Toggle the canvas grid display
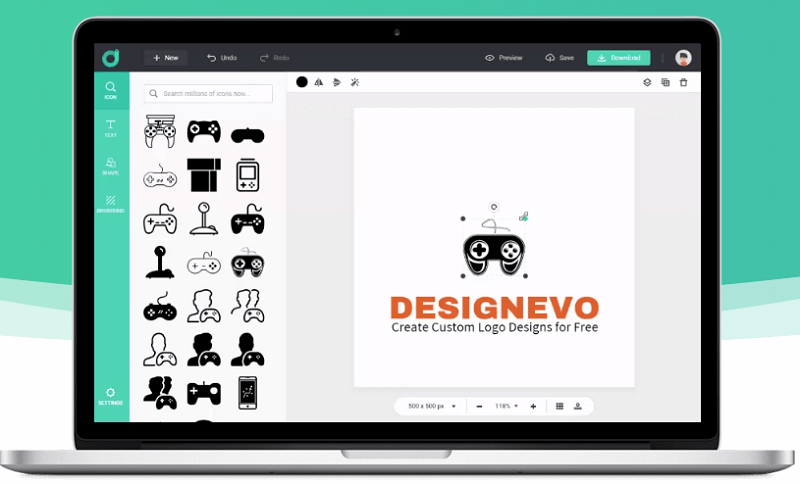 (x=560, y=406)
